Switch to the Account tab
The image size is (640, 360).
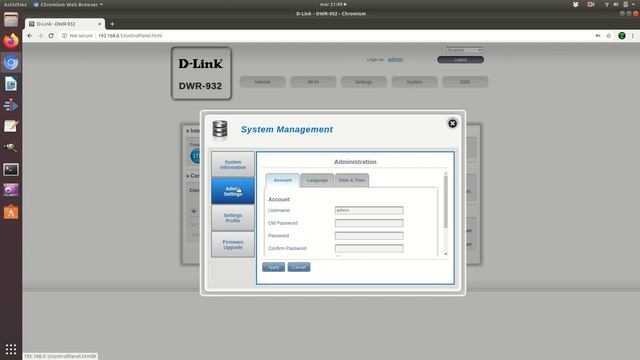282,180
